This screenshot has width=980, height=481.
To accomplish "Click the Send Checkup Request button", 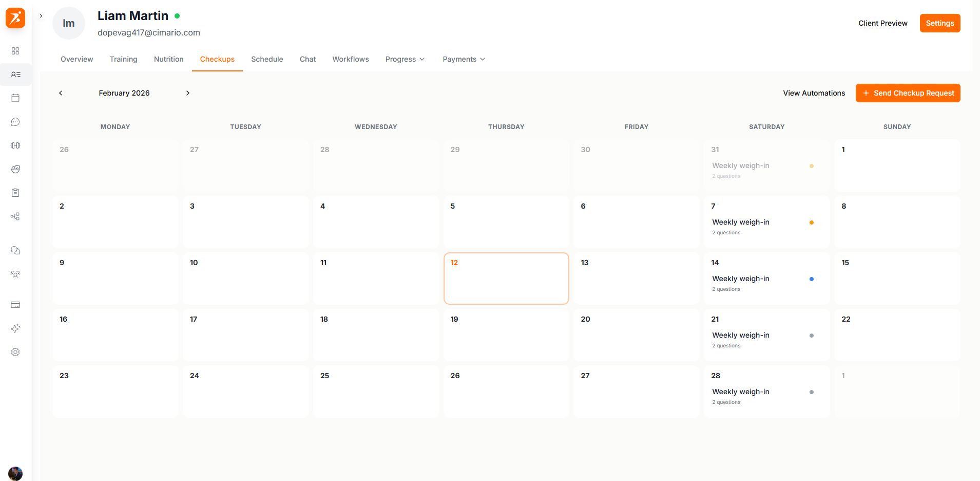I will [x=908, y=93].
